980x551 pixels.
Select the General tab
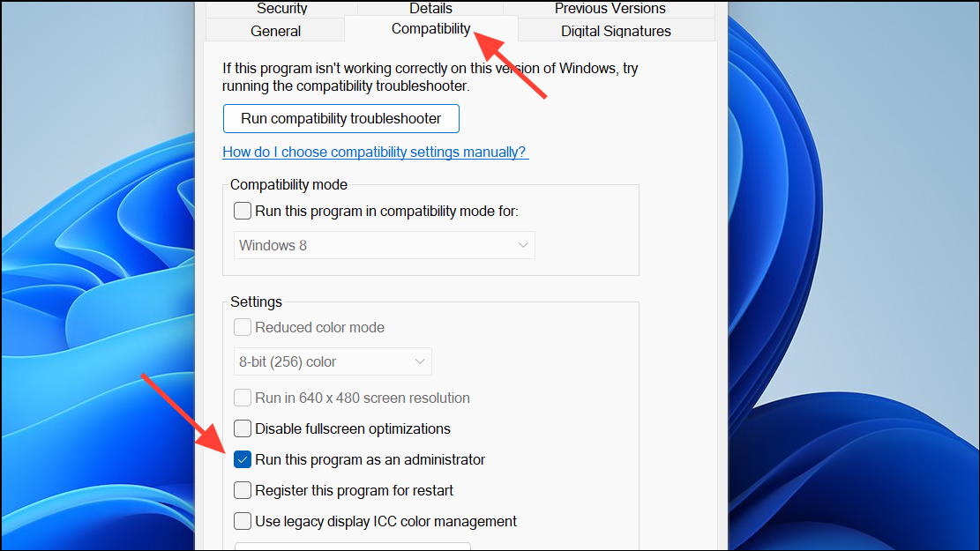(x=275, y=31)
